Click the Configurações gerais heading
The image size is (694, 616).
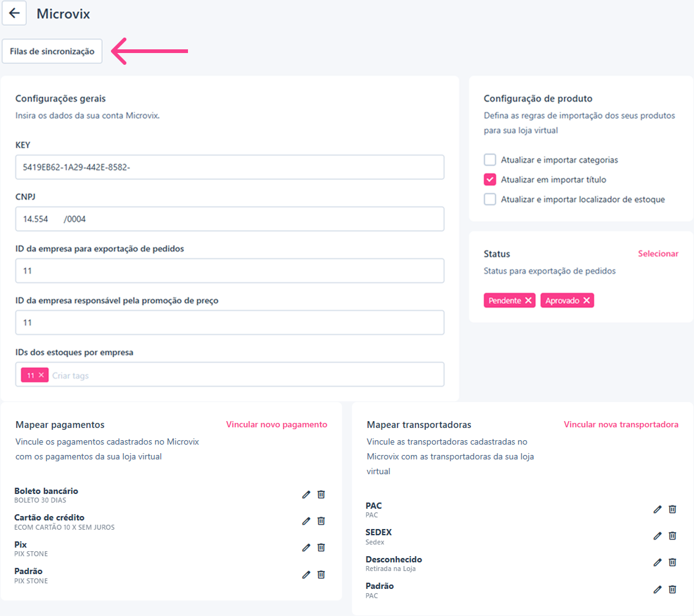(x=60, y=98)
